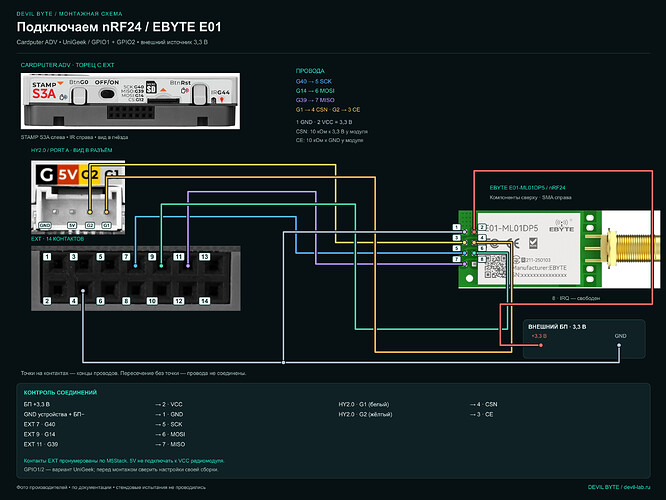Click the yellow 'G2' label on HY2.0 connector

[90, 174]
